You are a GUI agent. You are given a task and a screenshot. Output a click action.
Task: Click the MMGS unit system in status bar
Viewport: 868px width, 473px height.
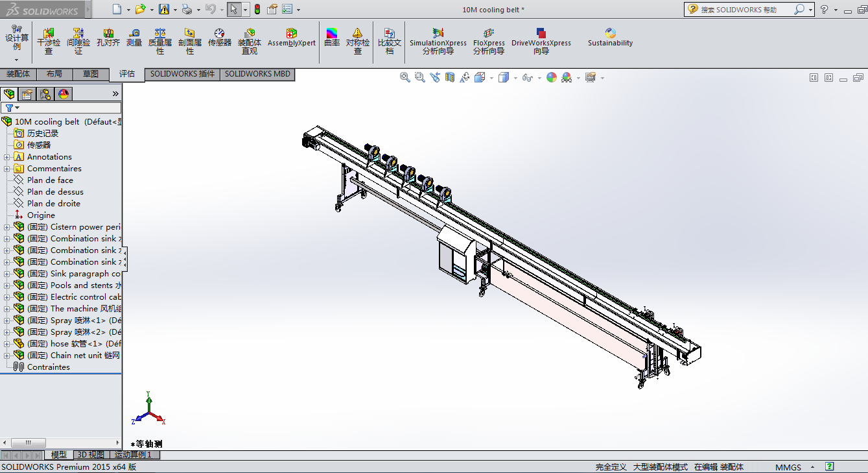pyautogui.click(x=788, y=467)
